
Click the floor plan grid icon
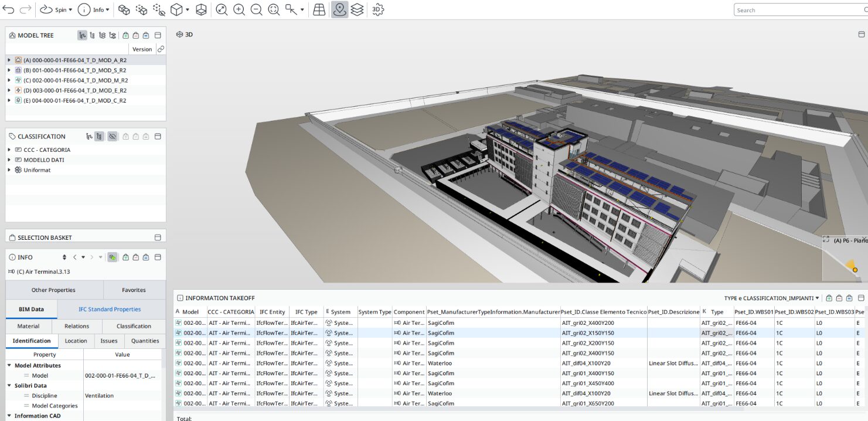click(x=319, y=10)
